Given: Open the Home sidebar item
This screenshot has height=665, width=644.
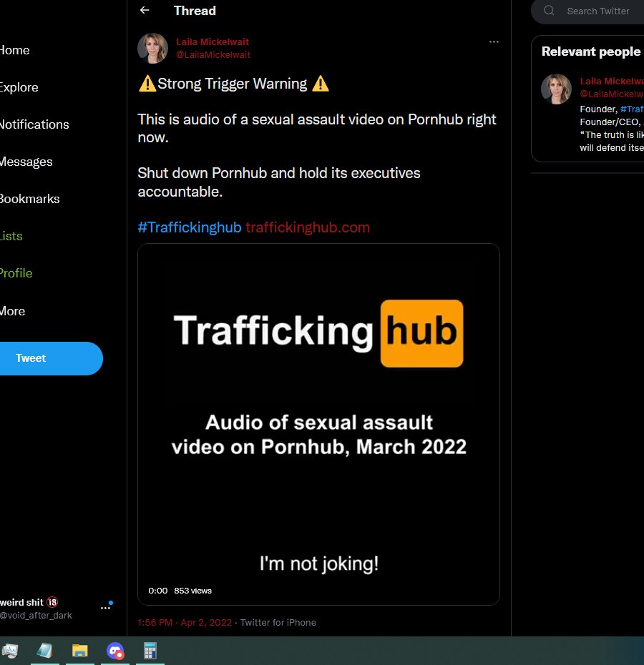Looking at the screenshot, I should pyautogui.click(x=14, y=50).
